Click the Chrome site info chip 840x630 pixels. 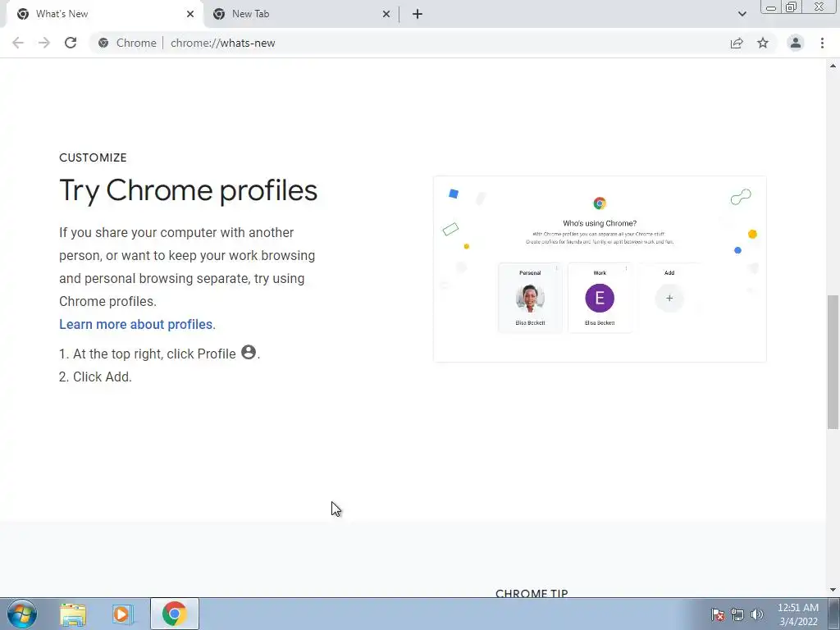(x=127, y=43)
